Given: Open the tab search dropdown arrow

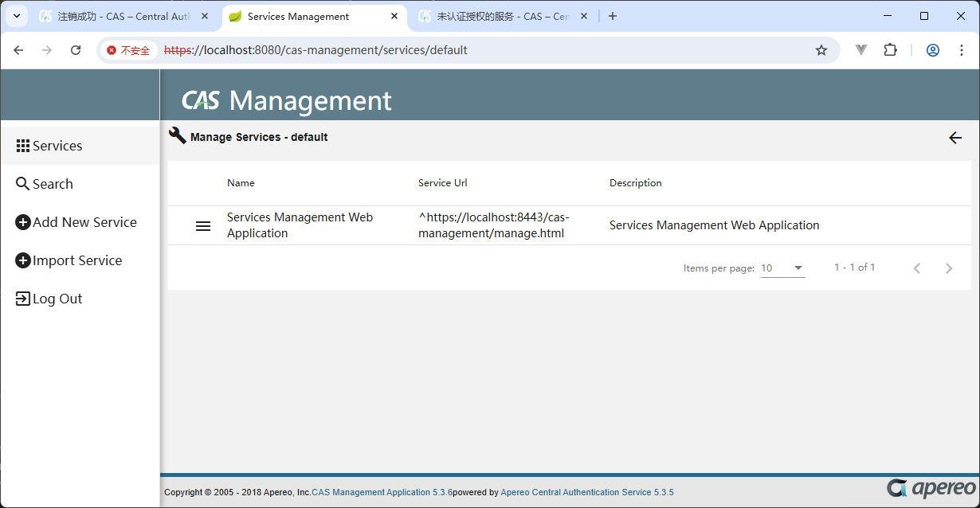Looking at the screenshot, I should (16, 16).
